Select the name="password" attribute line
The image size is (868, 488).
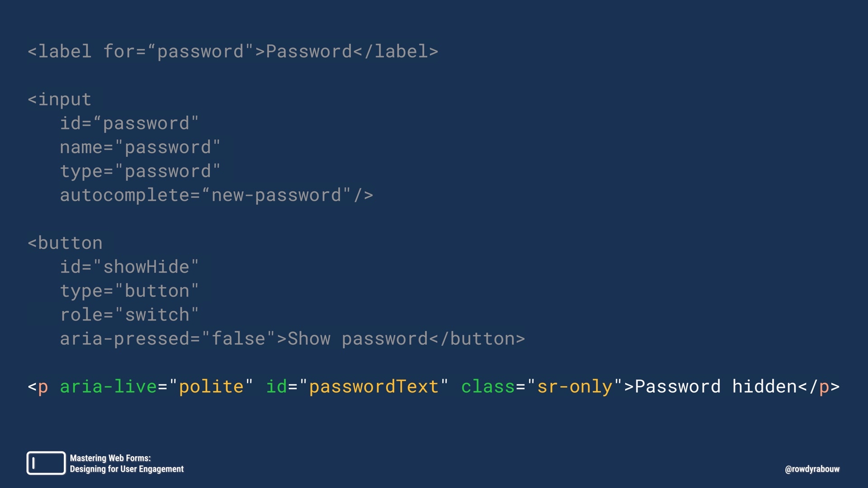[140, 147]
